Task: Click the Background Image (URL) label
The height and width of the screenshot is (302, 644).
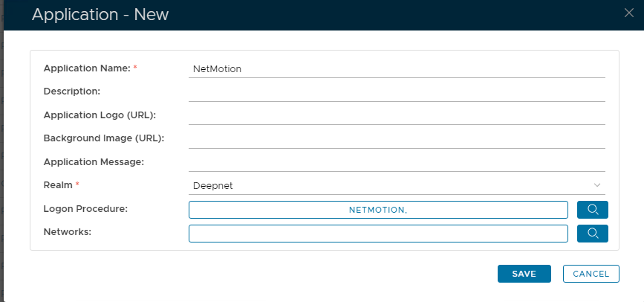Action: [x=103, y=138]
